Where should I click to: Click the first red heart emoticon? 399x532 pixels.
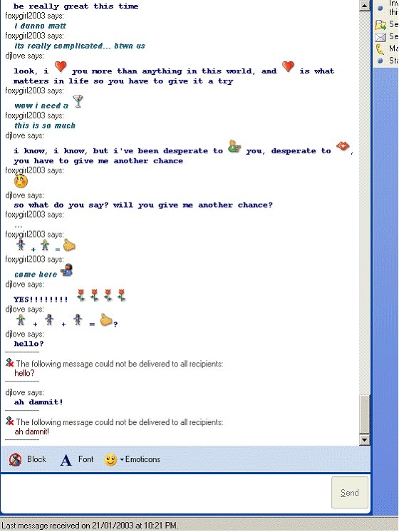click(x=61, y=66)
